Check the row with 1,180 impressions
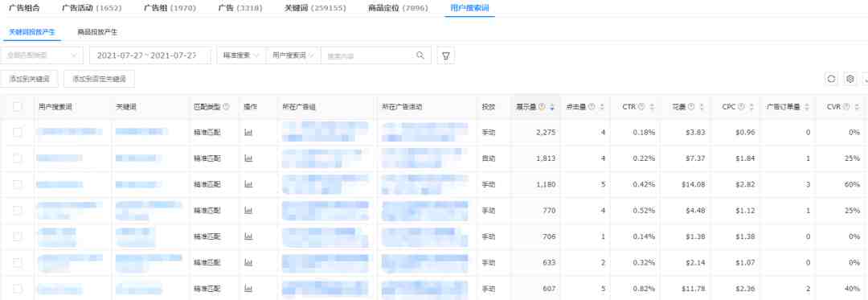868x300 pixels. coord(17,184)
